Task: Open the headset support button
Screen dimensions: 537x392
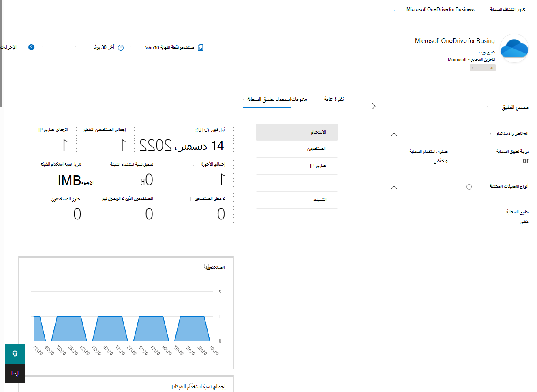Action: (x=15, y=354)
